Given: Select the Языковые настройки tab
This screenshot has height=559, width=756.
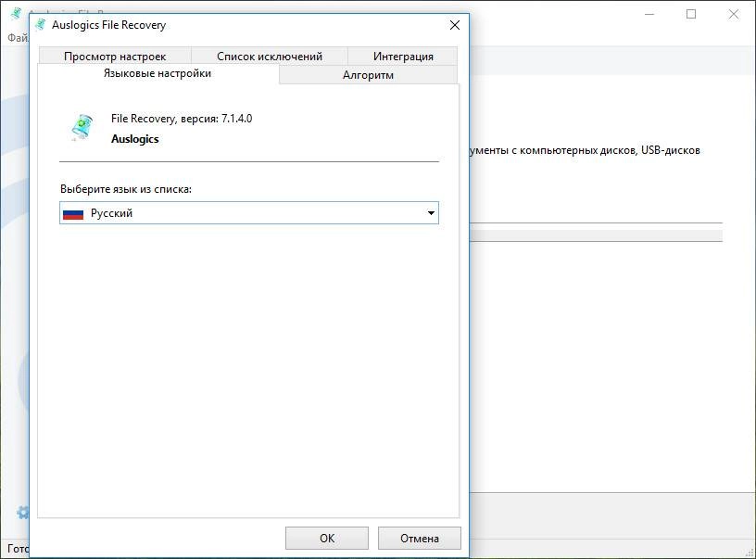Looking at the screenshot, I should [x=157, y=73].
